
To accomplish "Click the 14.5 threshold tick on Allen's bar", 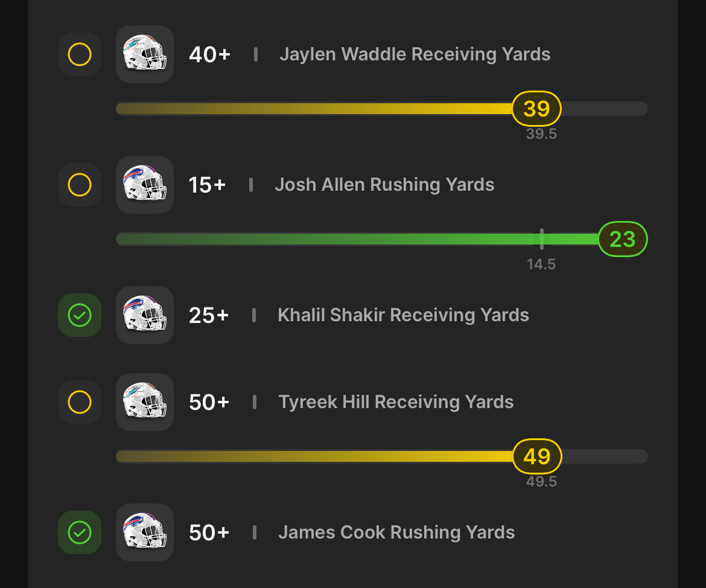I will tap(542, 239).
